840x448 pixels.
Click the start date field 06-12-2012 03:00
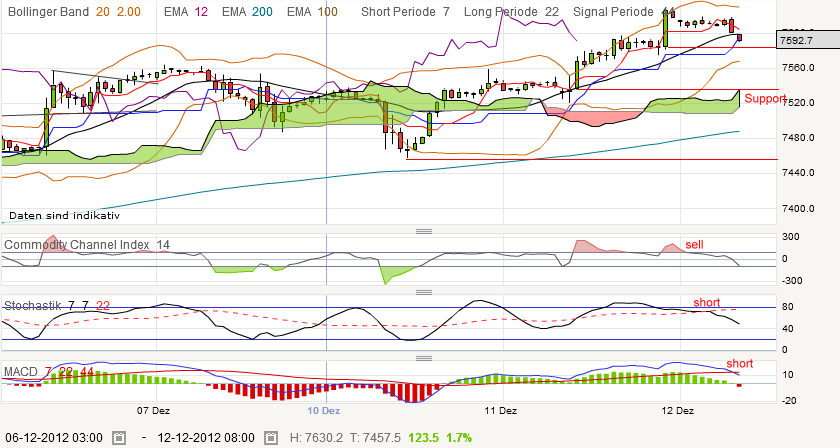pyautogui.click(x=54, y=438)
